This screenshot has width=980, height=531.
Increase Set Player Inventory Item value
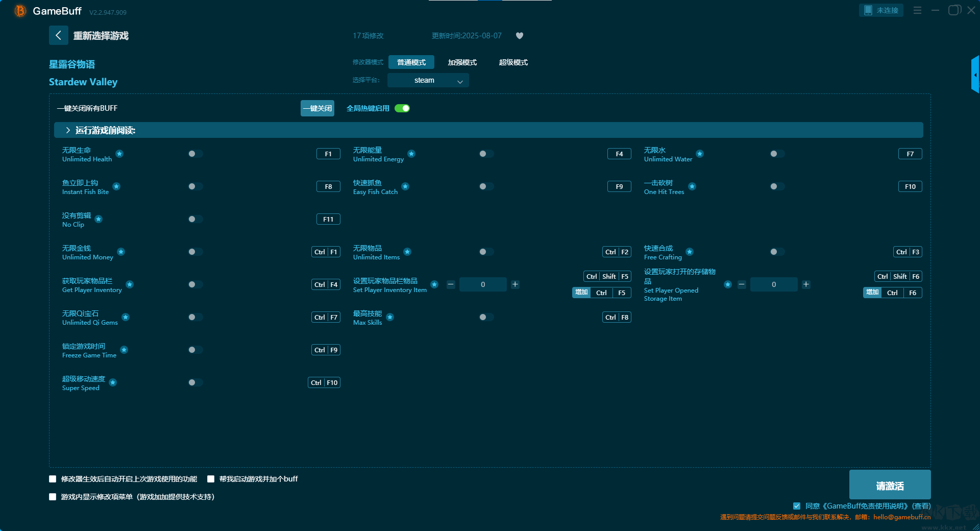(x=515, y=284)
